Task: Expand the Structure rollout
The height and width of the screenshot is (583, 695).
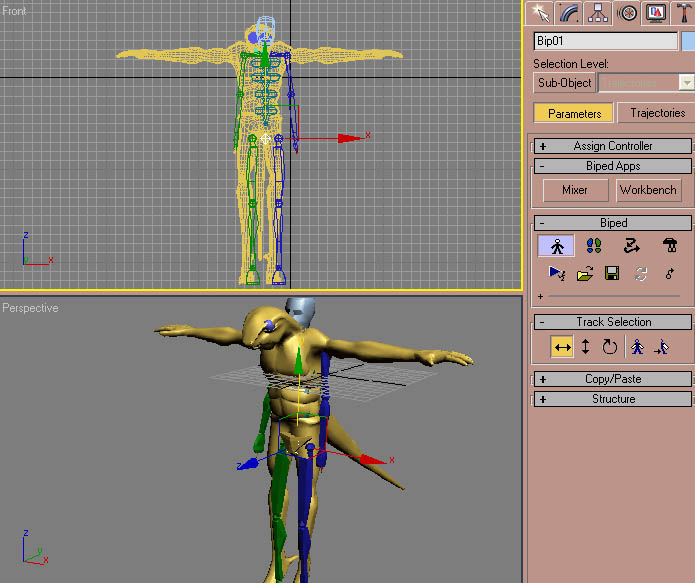Action: point(612,399)
